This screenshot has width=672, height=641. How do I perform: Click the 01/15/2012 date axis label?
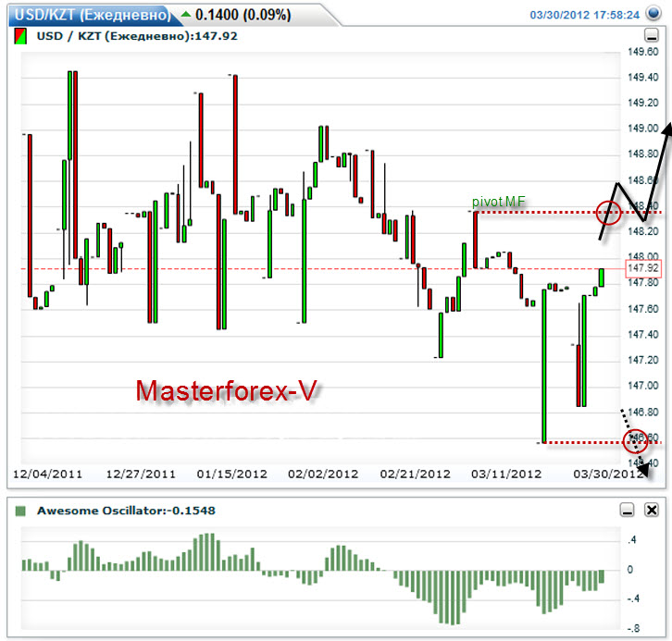[231, 474]
